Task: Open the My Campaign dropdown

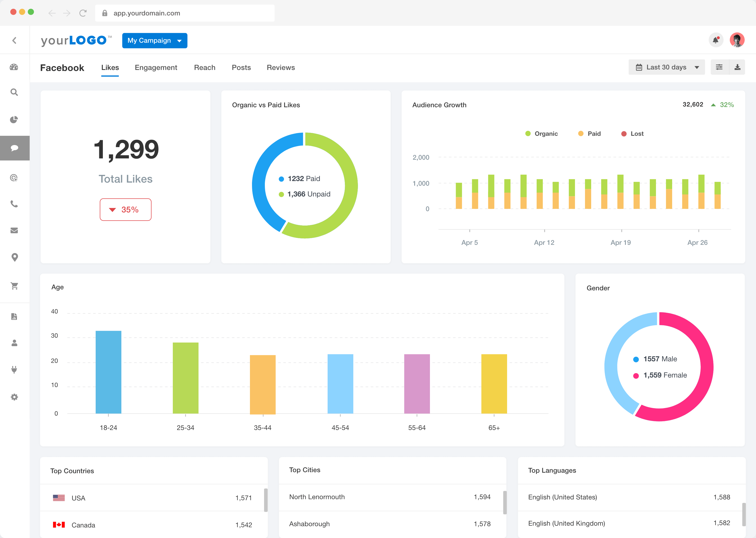Action: [x=154, y=40]
